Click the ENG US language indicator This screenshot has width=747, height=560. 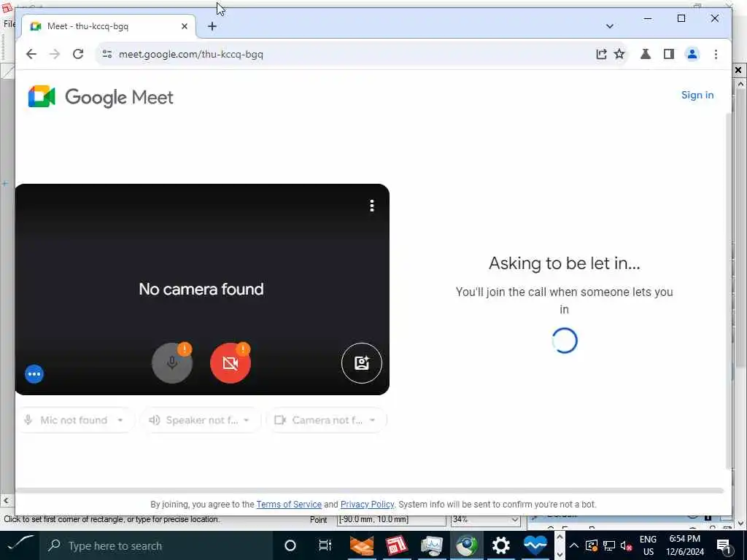click(648, 545)
